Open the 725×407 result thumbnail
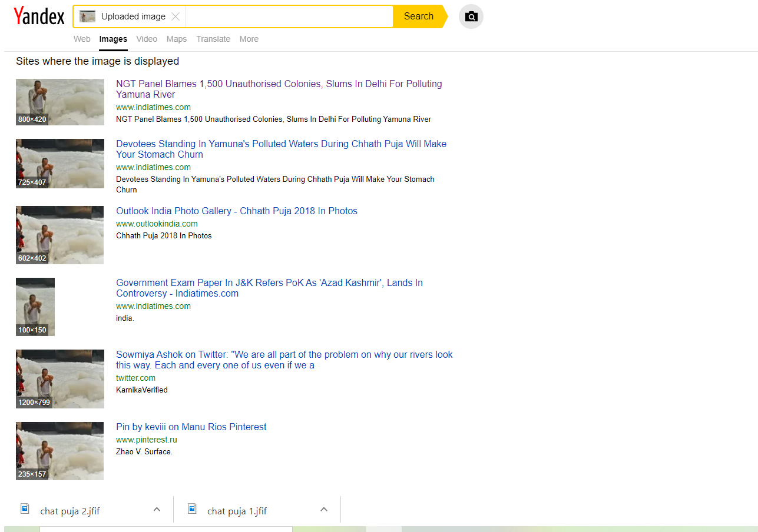 coord(60,164)
